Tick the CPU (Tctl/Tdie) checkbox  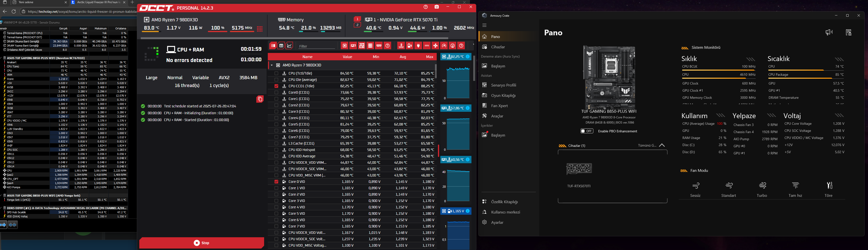276,73
